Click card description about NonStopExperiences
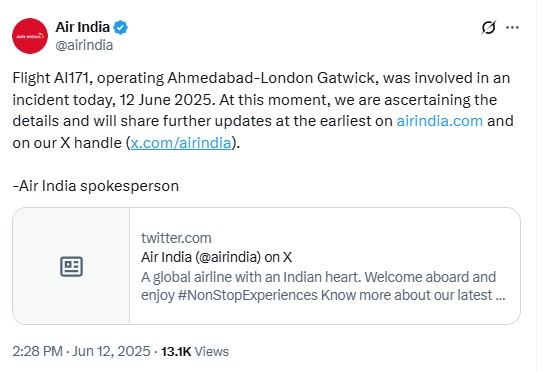 (x=323, y=286)
